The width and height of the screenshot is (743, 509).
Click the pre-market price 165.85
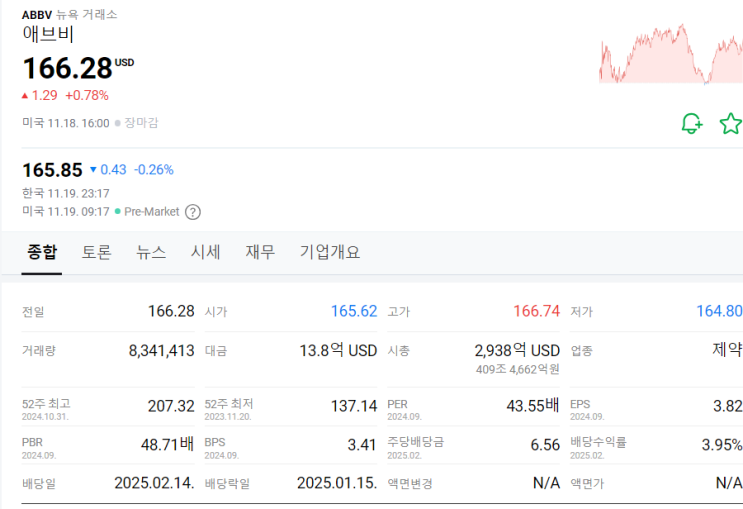point(53,170)
